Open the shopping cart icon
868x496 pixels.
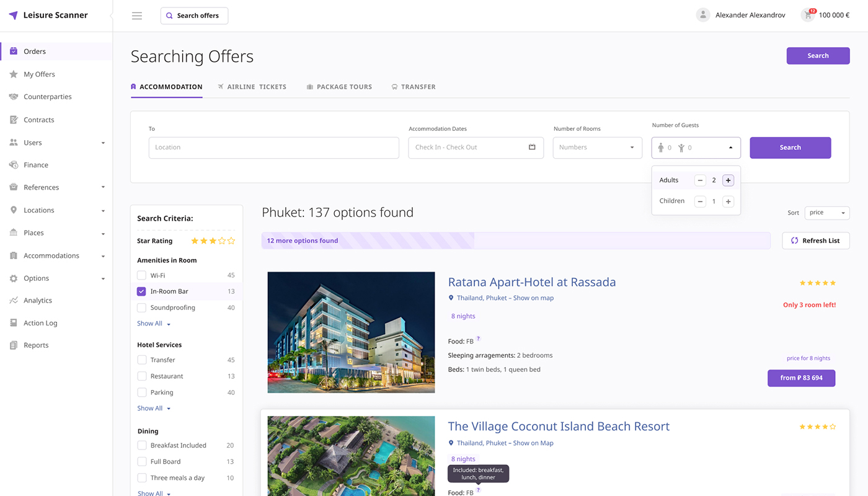(x=808, y=15)
